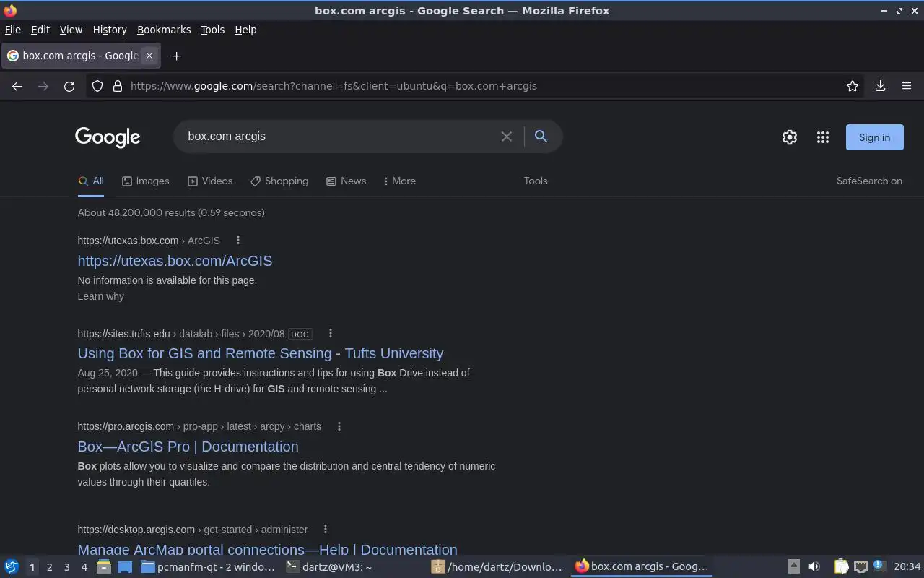
Task: Click the show desktop icon in the taskbar
Action: 125,567
